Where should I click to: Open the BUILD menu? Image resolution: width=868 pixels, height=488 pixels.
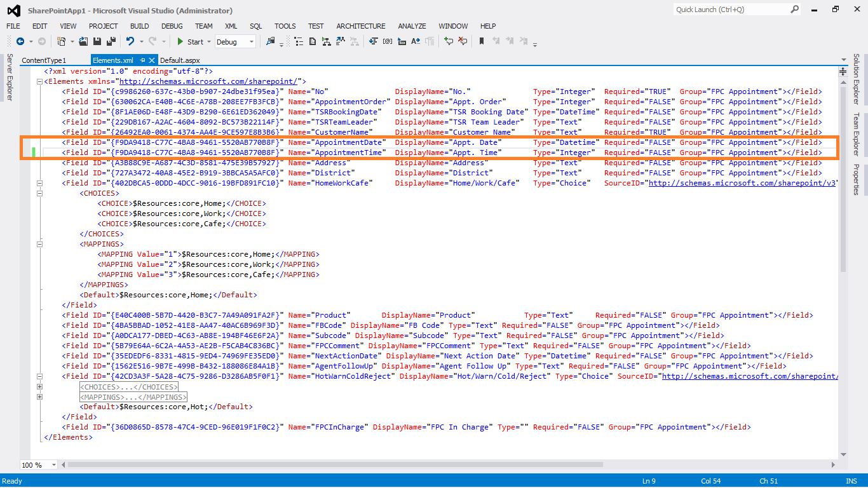coord(139,26)
